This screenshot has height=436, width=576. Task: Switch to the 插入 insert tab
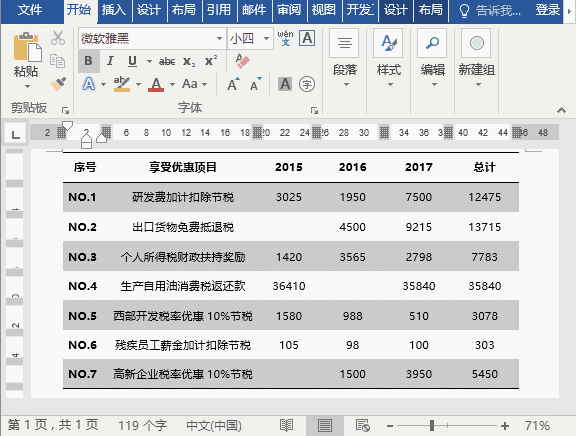114,10
